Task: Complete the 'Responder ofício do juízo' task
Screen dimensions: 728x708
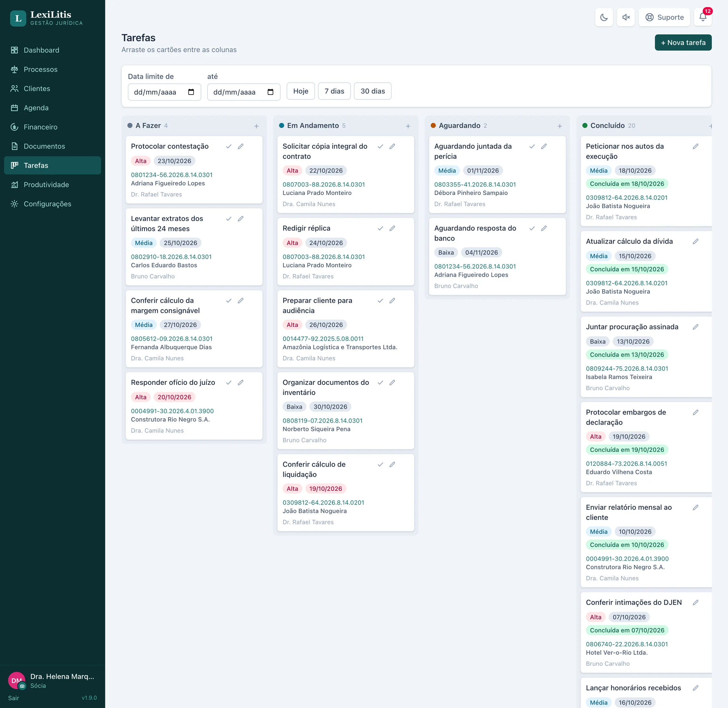Action: [x=229, y=383]
